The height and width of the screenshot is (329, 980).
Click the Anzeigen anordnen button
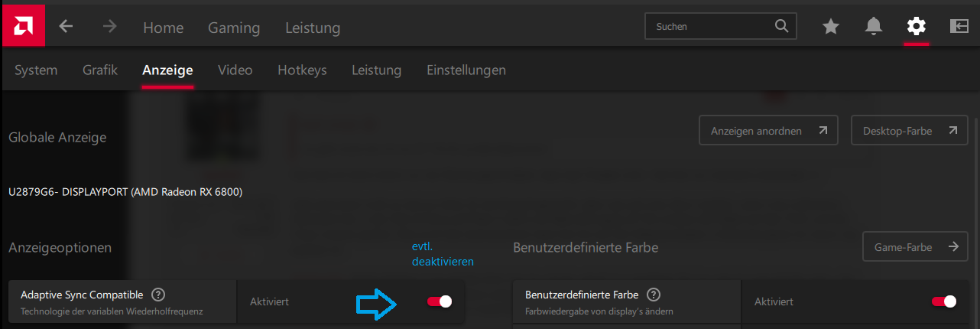click(769, 131)
